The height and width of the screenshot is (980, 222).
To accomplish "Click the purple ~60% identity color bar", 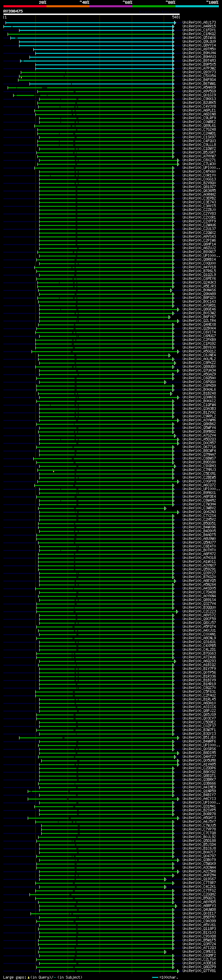I will click(x=111, y=6).
